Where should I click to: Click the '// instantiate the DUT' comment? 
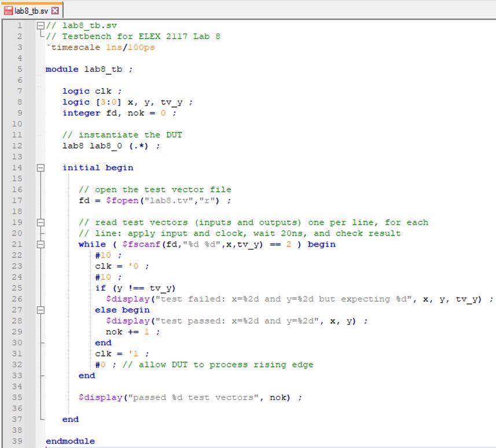coord(122,135)
